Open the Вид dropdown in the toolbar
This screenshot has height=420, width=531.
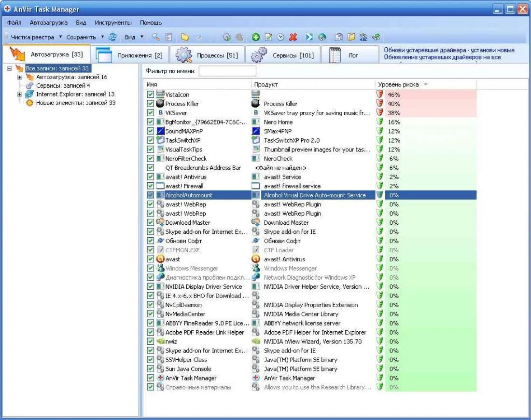(x=134, y=37)
